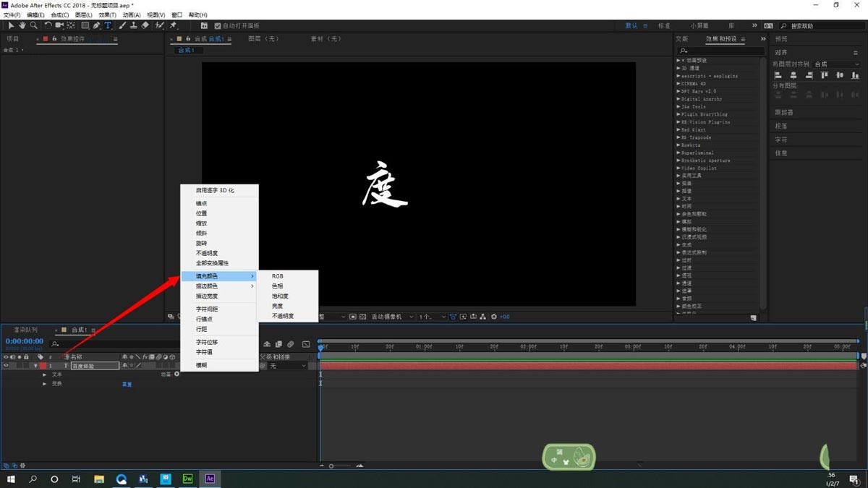Expand the 文本 properties group
Viewport: 868px width, 488px height.
tap(45, 374)
